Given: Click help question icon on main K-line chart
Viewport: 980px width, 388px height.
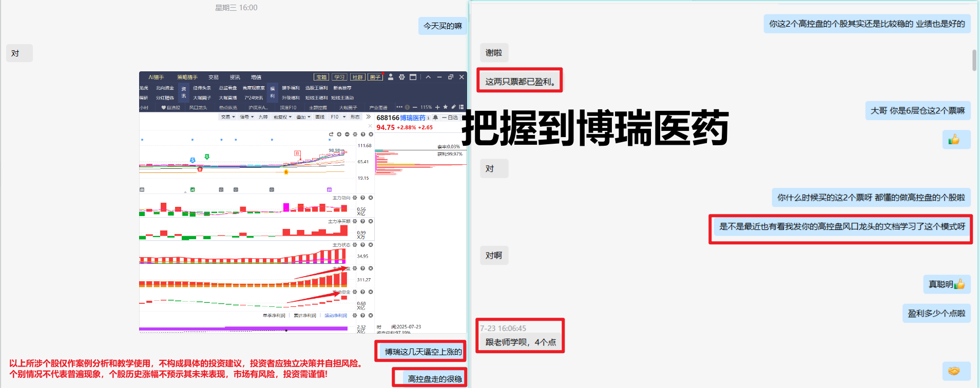Looking at the screenshot, I should tap(363, 134).
